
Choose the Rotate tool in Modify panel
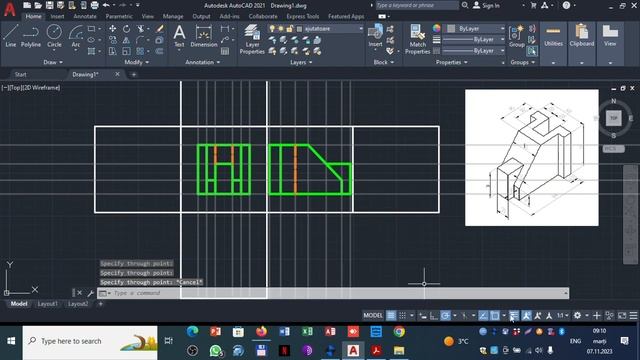point(127,29)
